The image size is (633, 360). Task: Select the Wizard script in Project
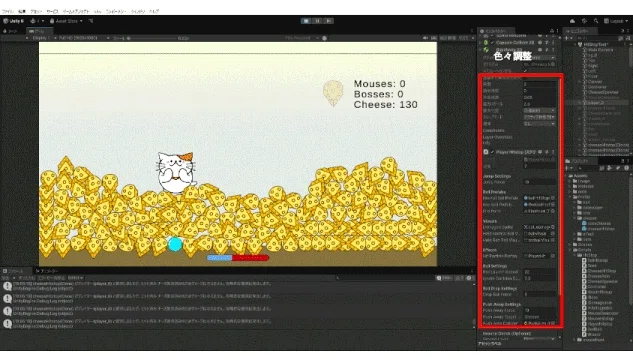pyautogui.click(x=591, y=335)
